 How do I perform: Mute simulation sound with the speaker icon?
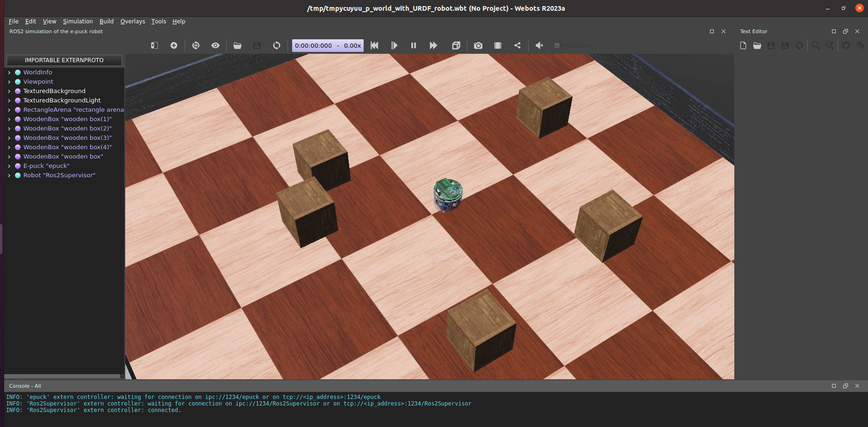(539, 45)
